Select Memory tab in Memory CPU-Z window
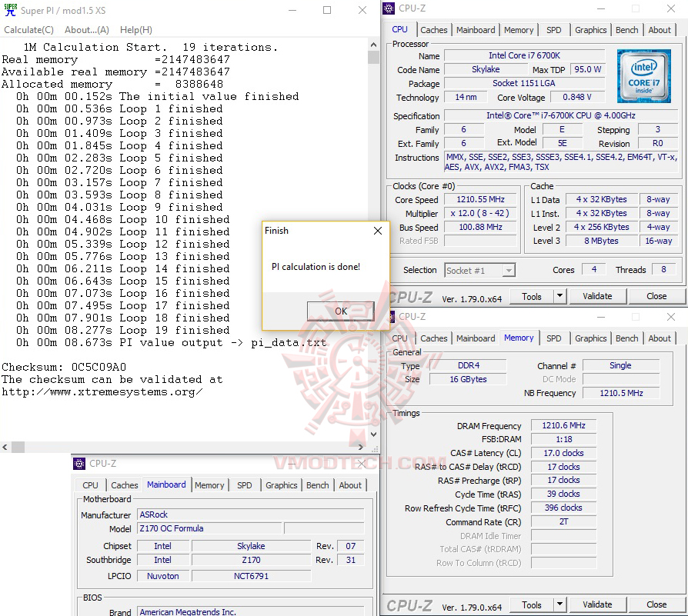Viewport: 688px width, 616px height. pos(519,338)
